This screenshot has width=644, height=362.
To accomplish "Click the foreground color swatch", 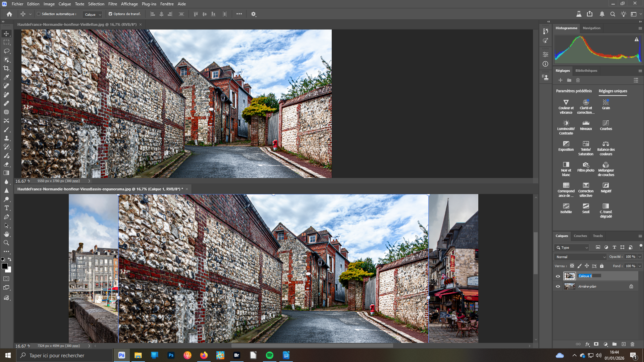I will pos(5,266).
